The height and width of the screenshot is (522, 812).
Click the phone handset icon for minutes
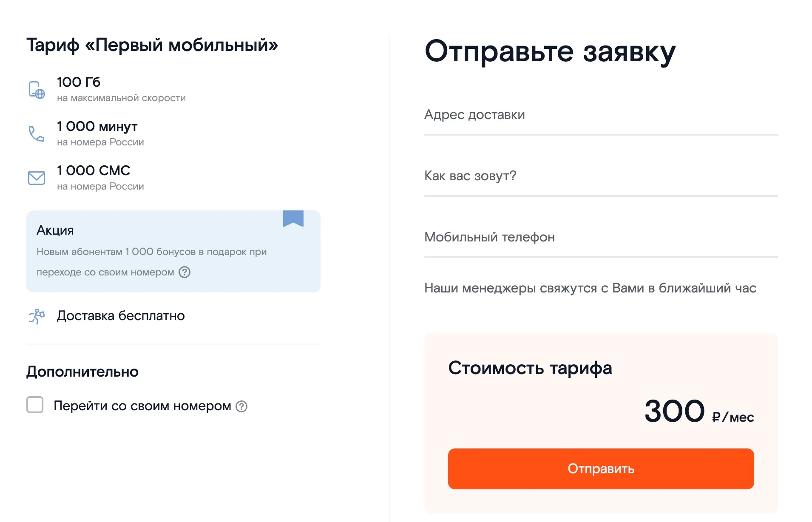coord(37,134)
